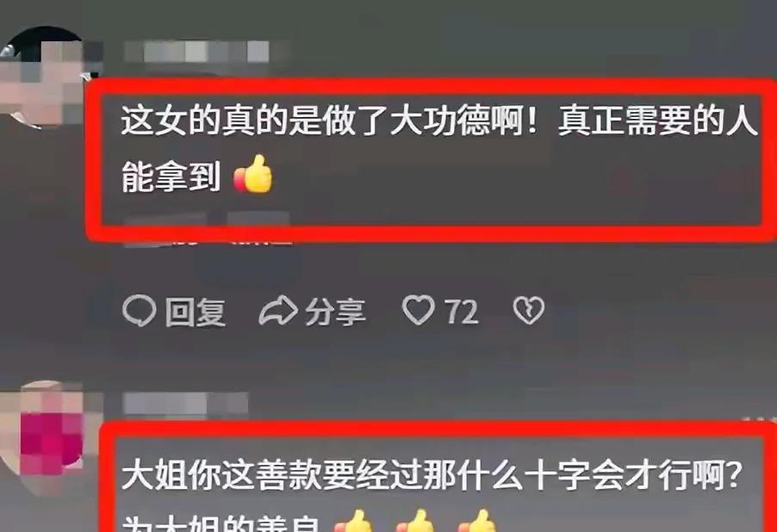Click the 能拿到 text line
The image size is (777, 532).
171,176
